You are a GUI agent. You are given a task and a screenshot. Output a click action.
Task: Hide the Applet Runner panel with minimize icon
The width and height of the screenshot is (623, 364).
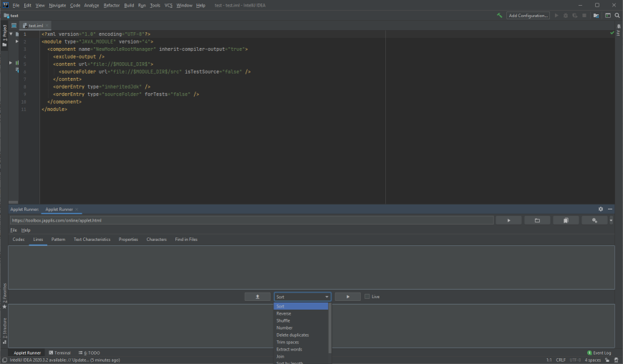click(x=610, y=209)
